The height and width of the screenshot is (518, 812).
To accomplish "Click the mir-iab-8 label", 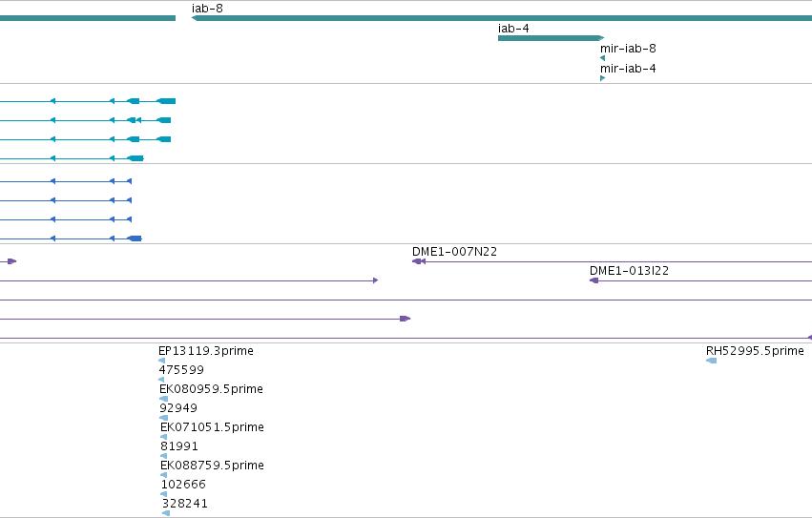I will [628, 48].
